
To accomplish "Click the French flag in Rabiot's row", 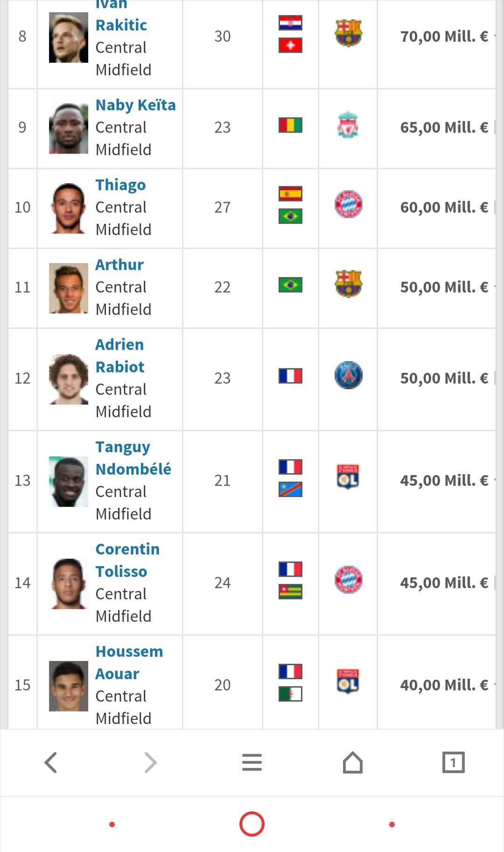I will coord(290,376).
